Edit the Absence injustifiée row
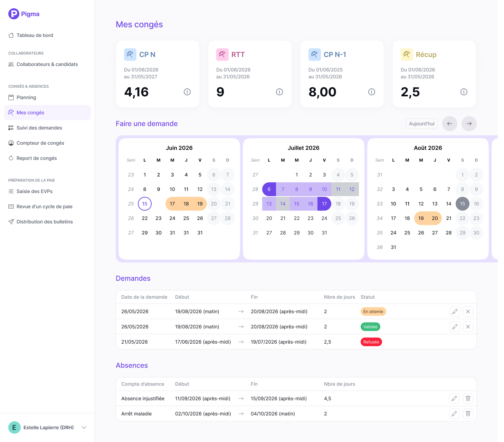The width and height of the screenshot is (504, 442). click(454, 398)
